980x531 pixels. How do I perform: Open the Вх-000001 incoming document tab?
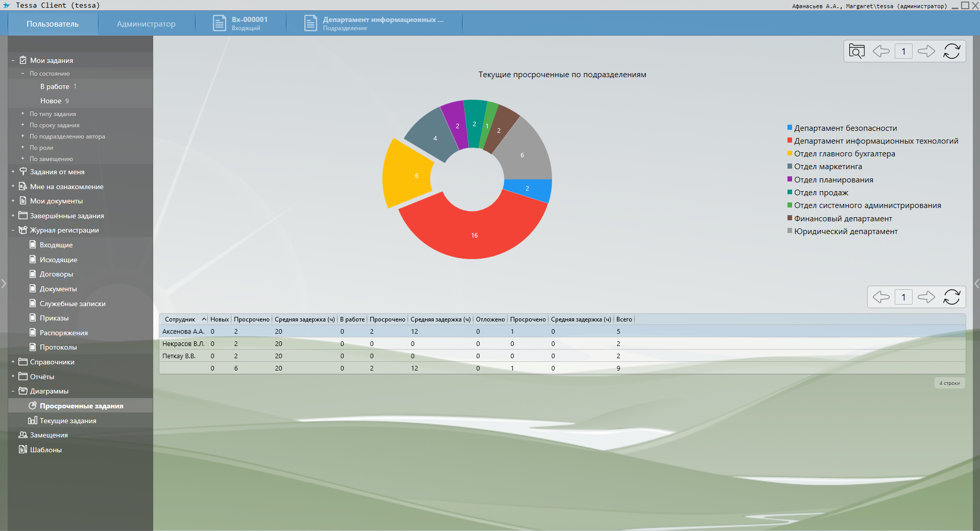[241, 23]
